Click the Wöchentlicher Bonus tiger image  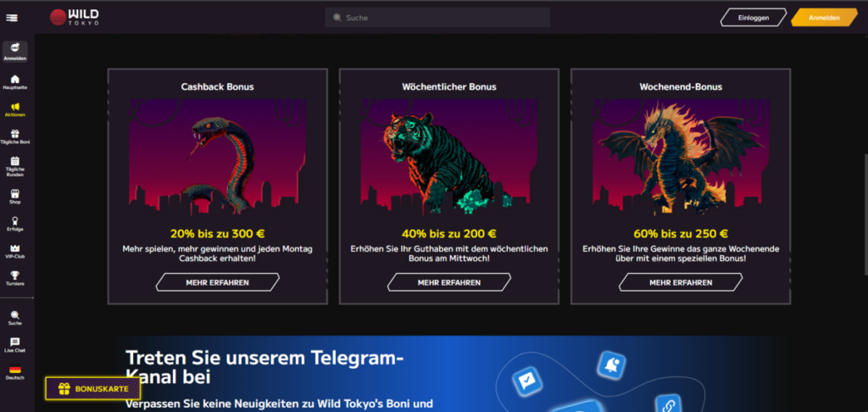pos(449,157)
